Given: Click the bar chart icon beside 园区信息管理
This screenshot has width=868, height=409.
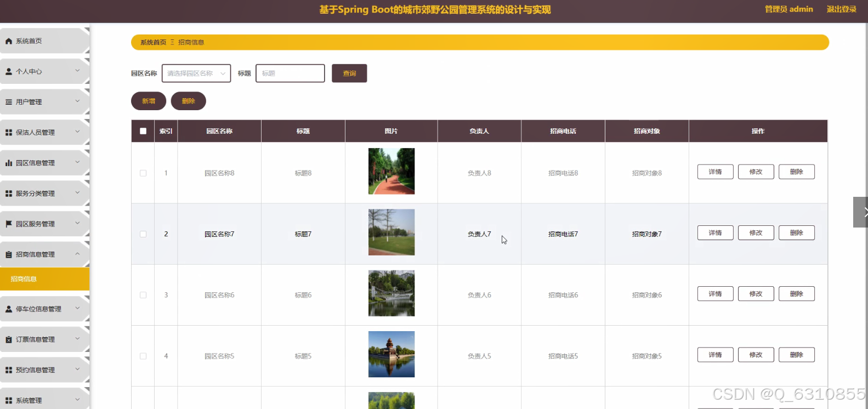Looking at the screenshot, I should point(9,163).
